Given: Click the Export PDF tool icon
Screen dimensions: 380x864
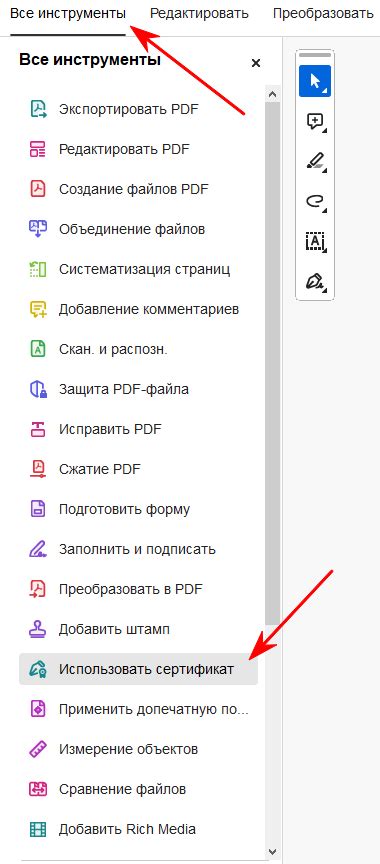Looking at the screenshot, I should click(38, 109).
